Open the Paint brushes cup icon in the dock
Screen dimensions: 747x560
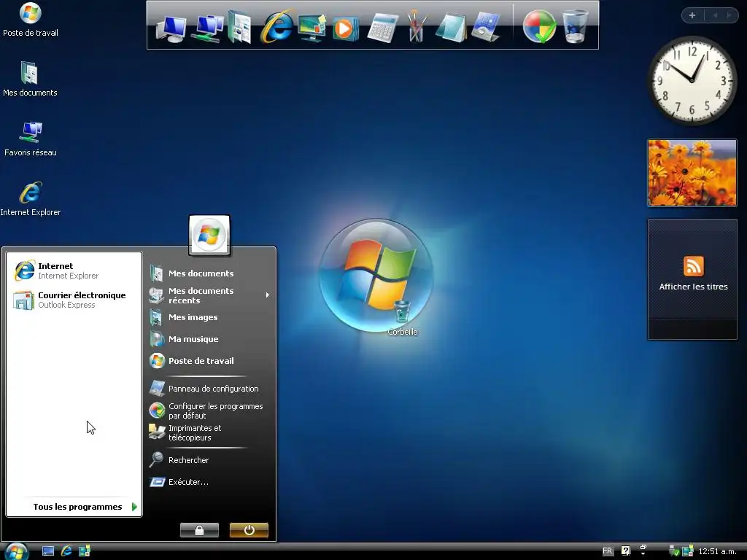click(x=417, y=27)
